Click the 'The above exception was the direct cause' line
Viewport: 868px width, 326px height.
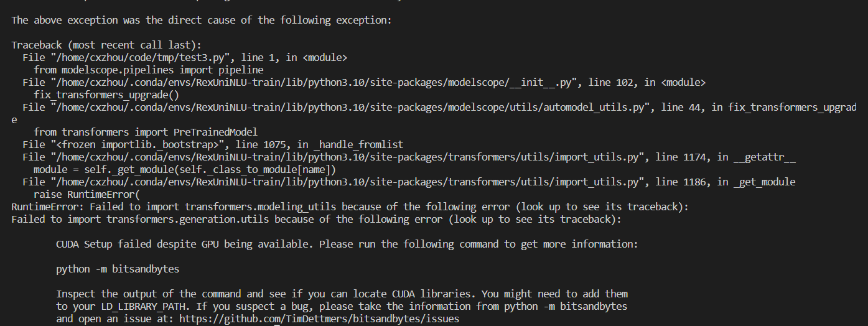[x=201, y=20]
